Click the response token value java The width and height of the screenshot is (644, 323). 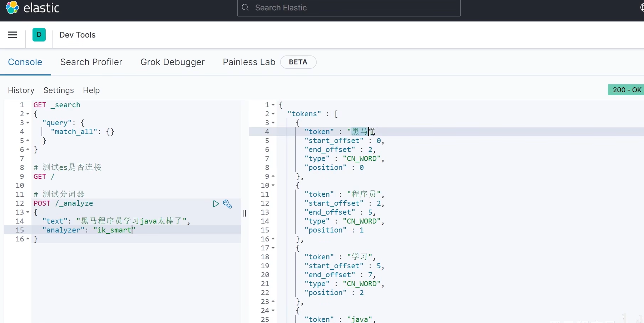click(x=360, y=319)
